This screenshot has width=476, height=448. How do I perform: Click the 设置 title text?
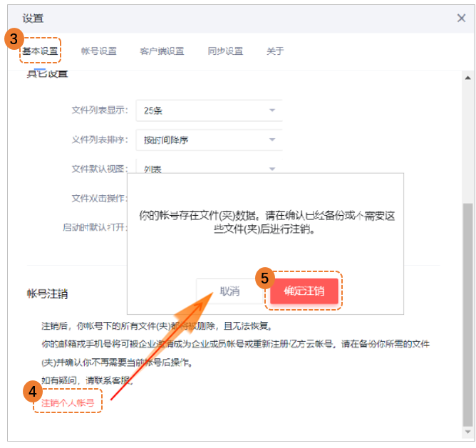tap(33, 19)
